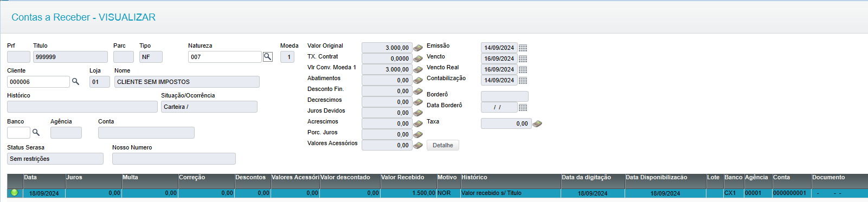Image resolution: width=868 pixels, height=202 pixels.
Task: Select the green status indicator in grid row
Action: tap(15, 193)
